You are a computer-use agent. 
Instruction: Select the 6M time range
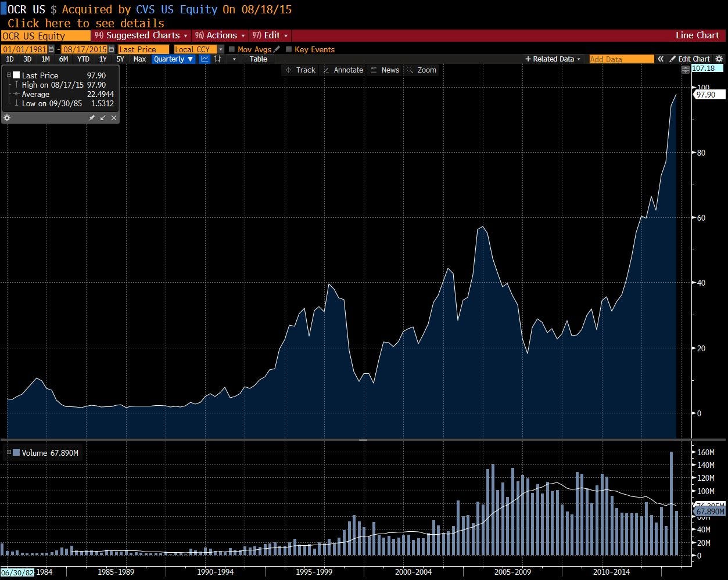pos(63,59)
